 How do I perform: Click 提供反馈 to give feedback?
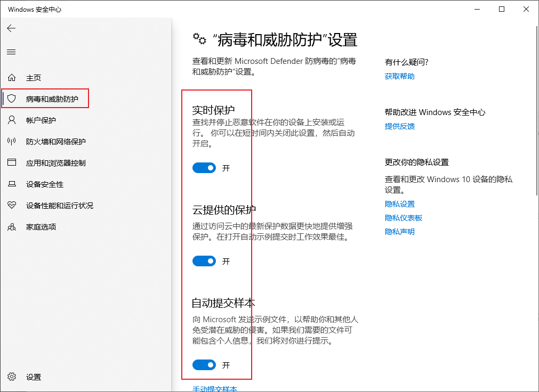coord(400,126)
